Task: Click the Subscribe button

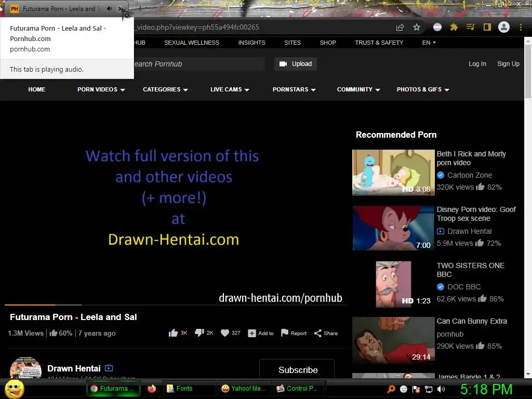Action: (x=297, y=369)
